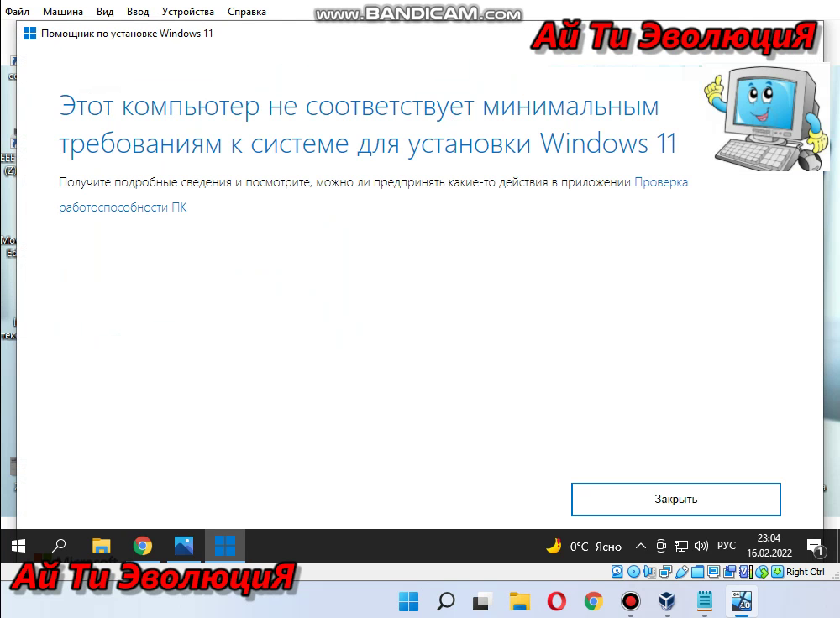The width and height of the screenshot is (840, 618).
Task: Open the Photos app on guest taskbar
Action: tap(183, 546)
